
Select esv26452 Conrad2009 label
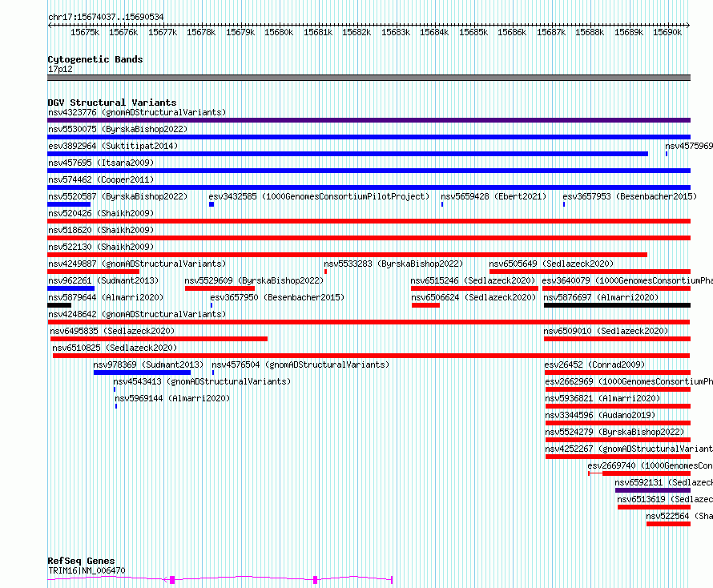click(x=594, y=364)
